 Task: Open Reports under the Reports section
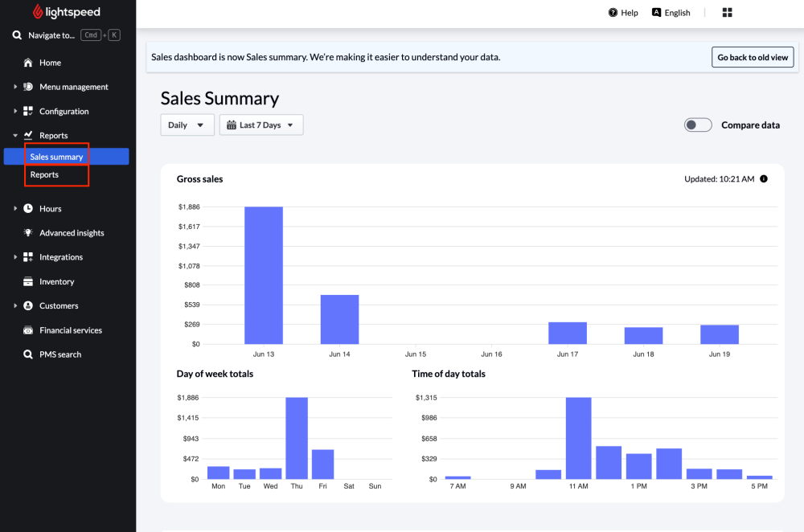(44, 174)
